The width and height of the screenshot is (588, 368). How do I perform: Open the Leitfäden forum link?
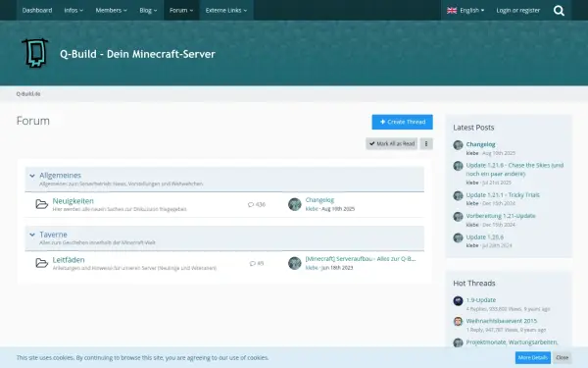69,260
